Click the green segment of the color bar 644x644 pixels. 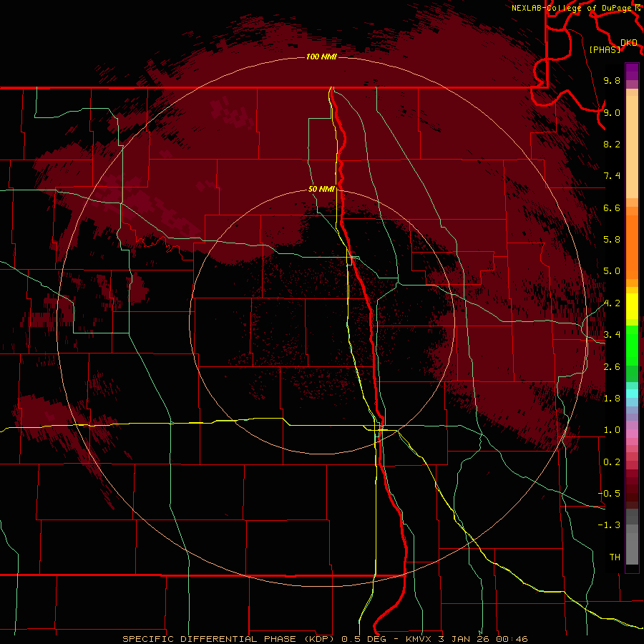(632, 346)
